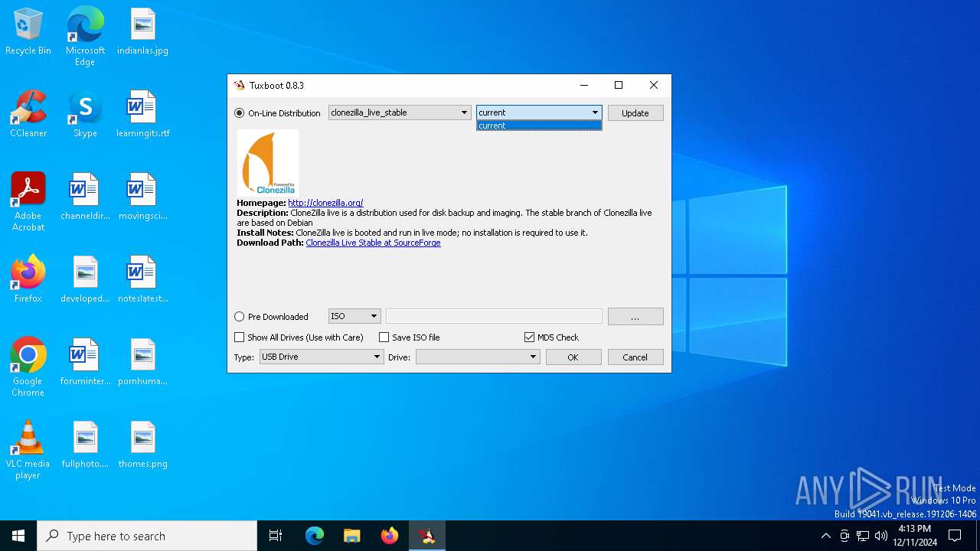Viewport: 980px width, 551px height.
Task: Open Recycle Bin desktop icon
Action: (x=28, y=32)
